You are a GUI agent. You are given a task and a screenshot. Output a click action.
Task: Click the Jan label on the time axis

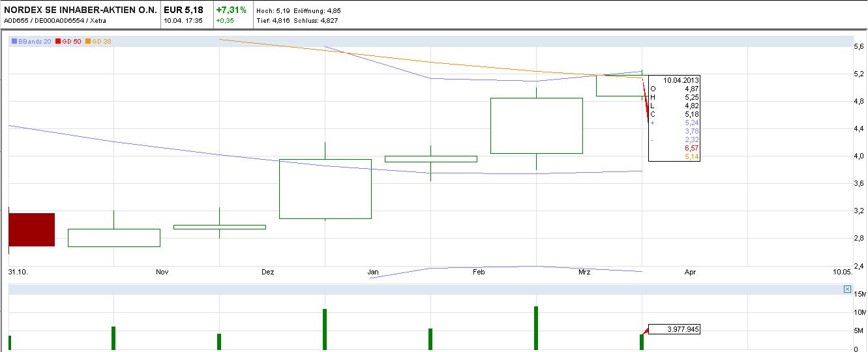coord(373,272)
